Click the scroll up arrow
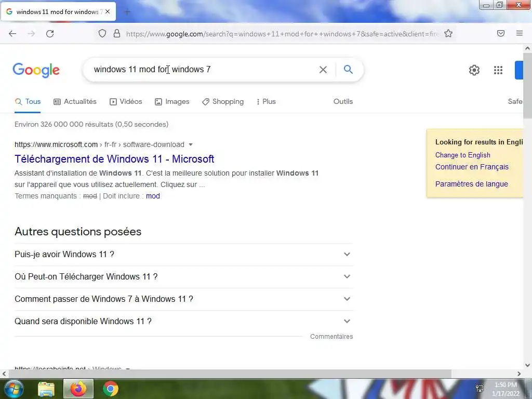The height and width of the screenshot is (399, 532). click(x=527, y=48)
